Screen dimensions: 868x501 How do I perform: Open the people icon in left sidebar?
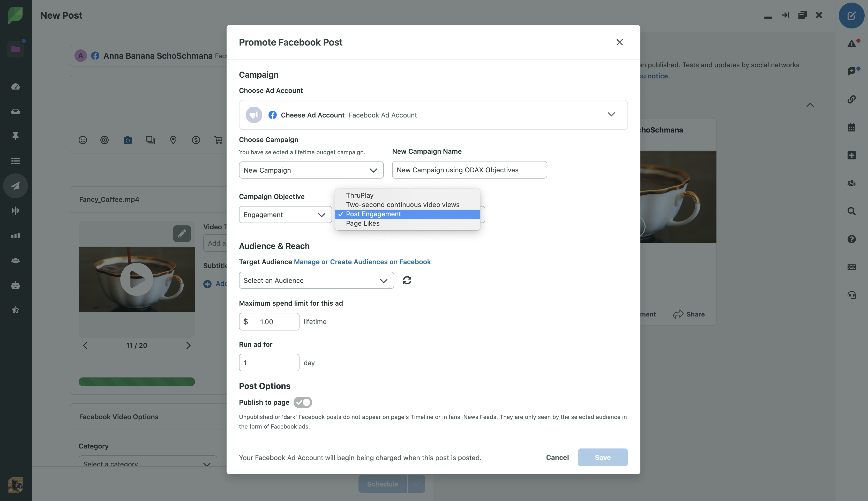tap(16, 261)
